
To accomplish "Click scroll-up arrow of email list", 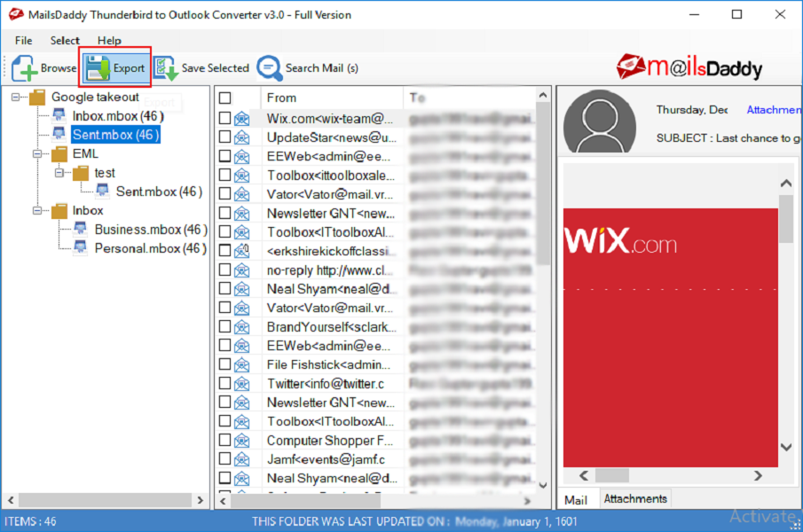I will point(543,95).
